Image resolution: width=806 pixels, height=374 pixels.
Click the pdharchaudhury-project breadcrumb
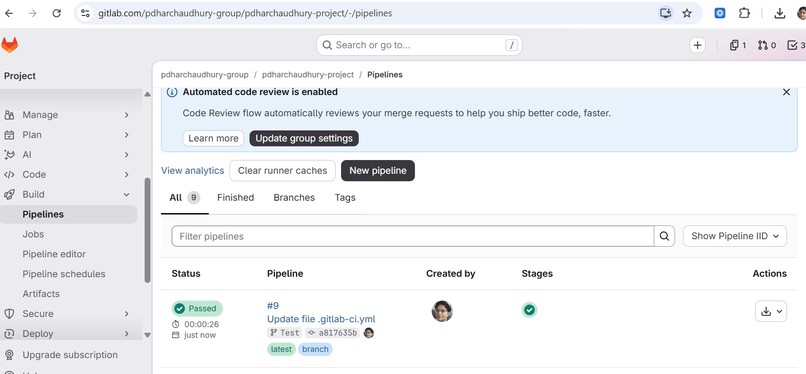(x=308, y=75)
